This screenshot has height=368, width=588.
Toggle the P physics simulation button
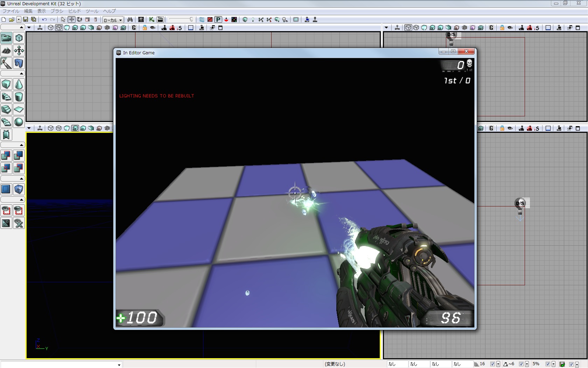(218, 20)
